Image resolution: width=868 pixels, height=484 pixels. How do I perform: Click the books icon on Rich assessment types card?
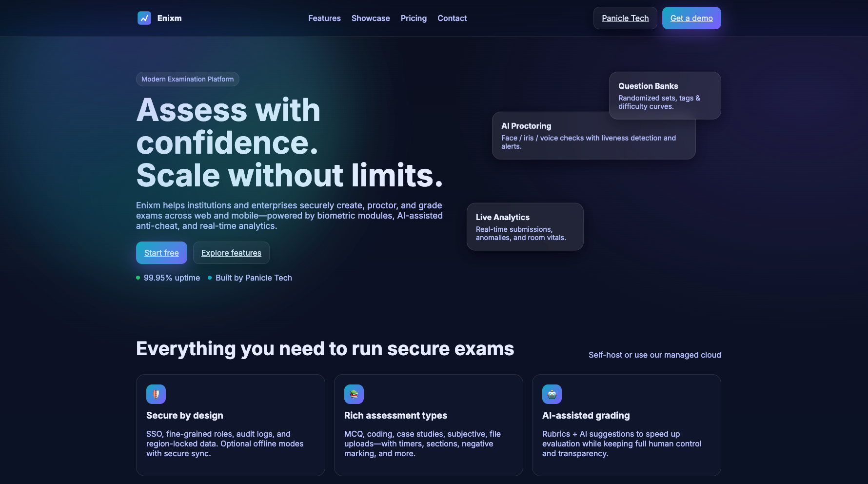[x=354, y=394]
